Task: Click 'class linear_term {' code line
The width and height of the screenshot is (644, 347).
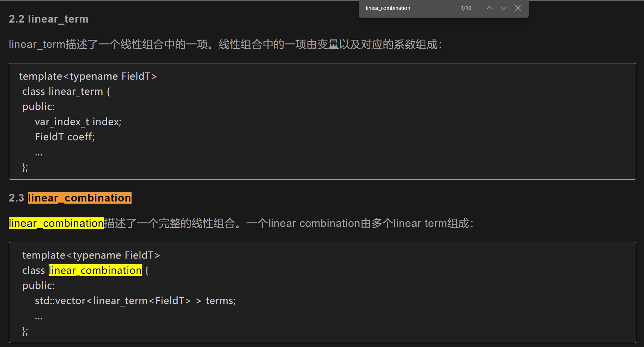Action: click(66, 92)
